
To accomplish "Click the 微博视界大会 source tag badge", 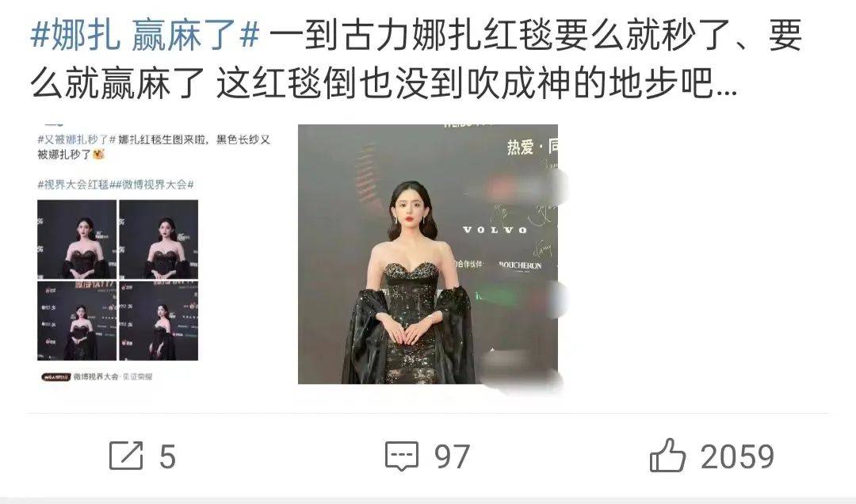I will point(97,376).
